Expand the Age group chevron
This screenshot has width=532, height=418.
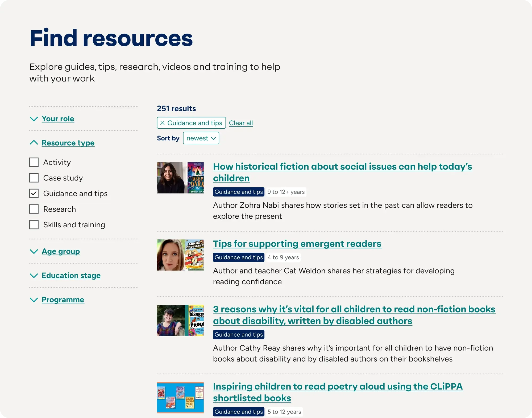point(34,252)
